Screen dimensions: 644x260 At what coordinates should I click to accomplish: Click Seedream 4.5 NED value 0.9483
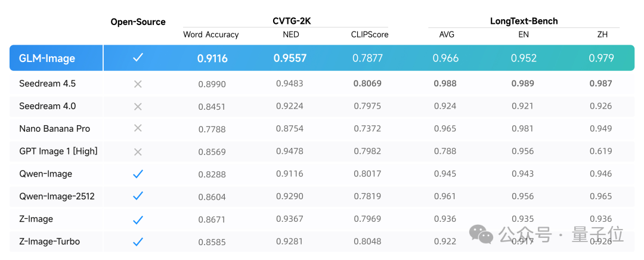click(290, 83)
